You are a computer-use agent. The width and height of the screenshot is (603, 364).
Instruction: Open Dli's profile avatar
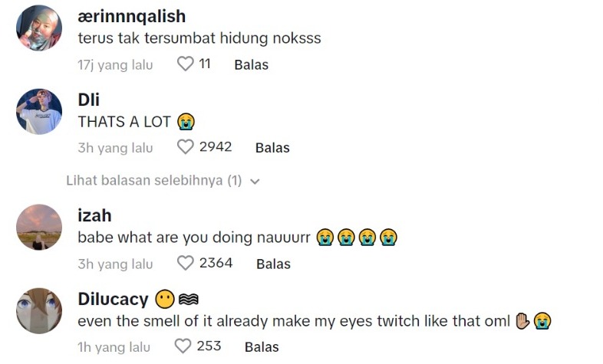point(38,111)
